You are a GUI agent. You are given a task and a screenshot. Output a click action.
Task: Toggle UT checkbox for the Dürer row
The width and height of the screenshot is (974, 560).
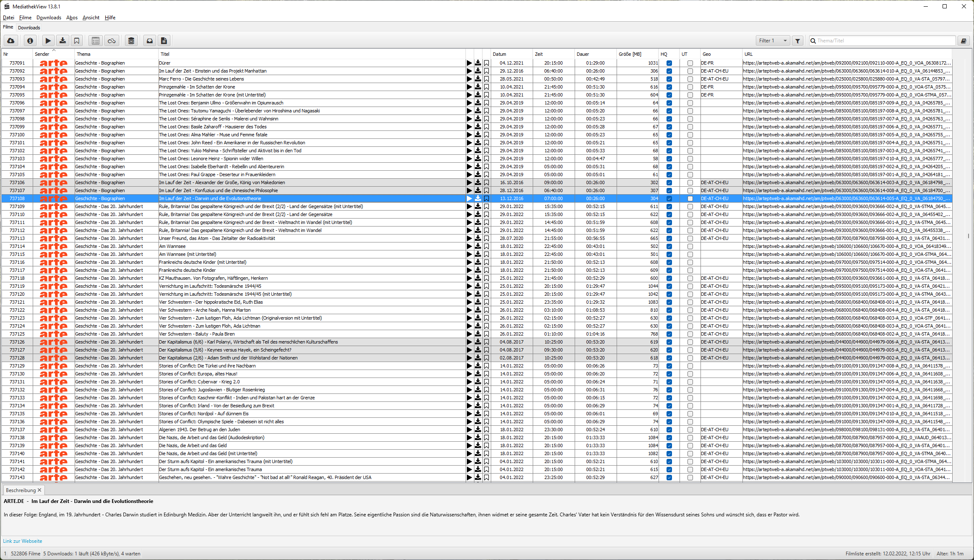[690, 63]
